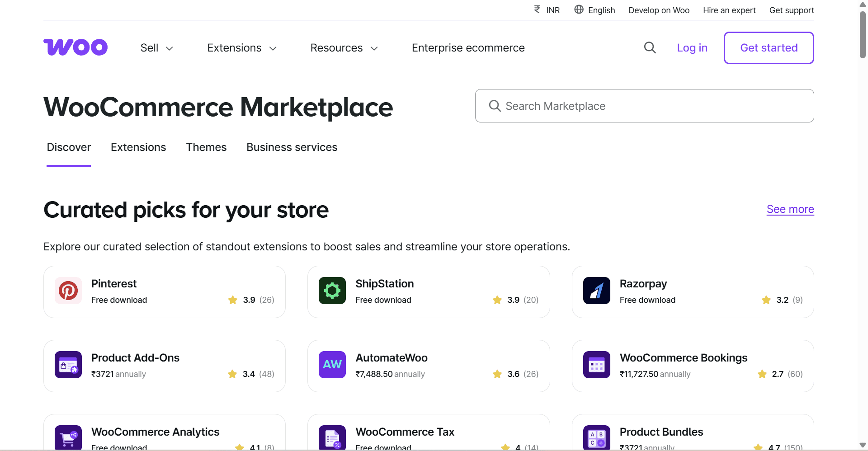Viewport: 868px width, 451px height.
Task: Switch to the Themes tab
Action: pyautogui.click(x=206, y=147)
